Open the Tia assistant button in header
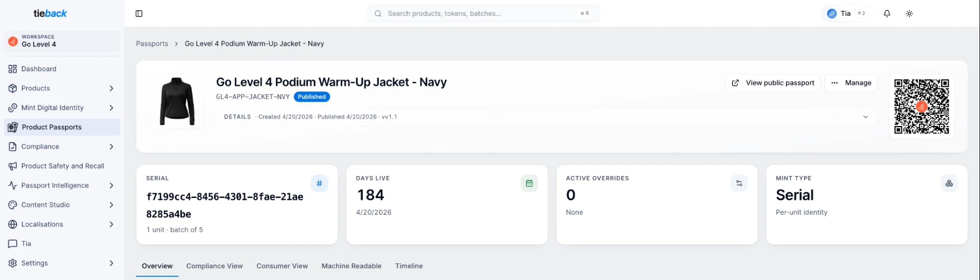980x280 pixels. (846, 14)
